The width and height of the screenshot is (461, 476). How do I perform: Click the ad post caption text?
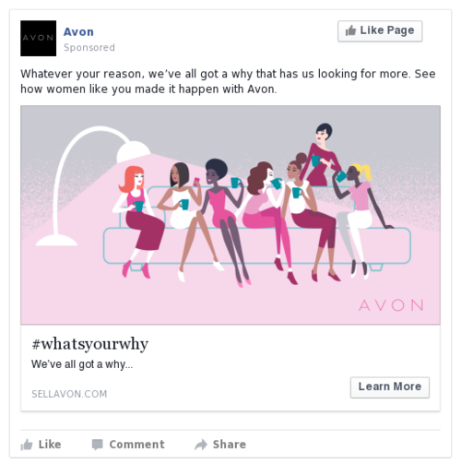[228, 81]
